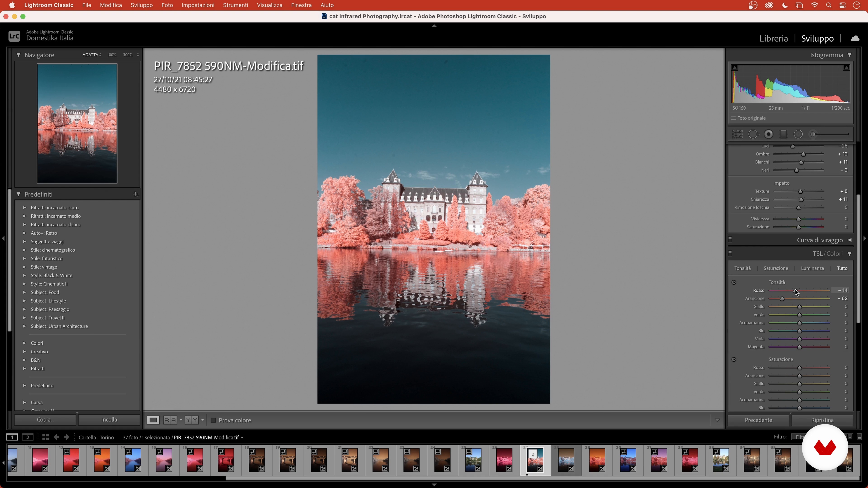Open macOS Spotlight search icon
The image size is (868, 488).
click(x=829, y=5)
